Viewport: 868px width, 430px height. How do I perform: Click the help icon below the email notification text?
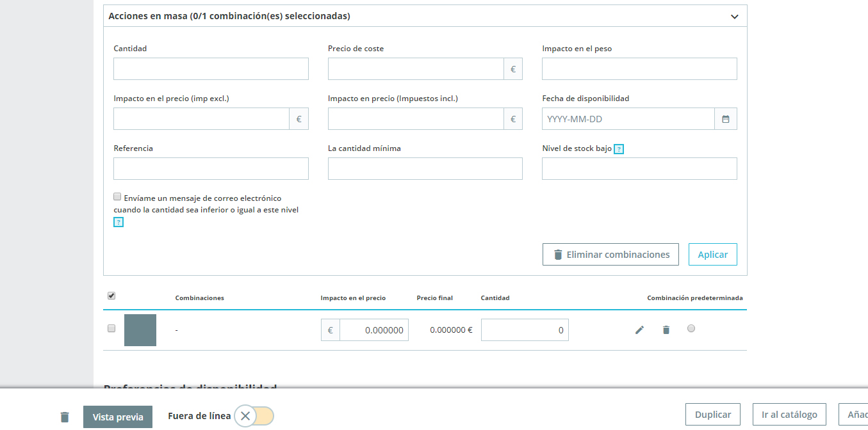click(119, 222)
